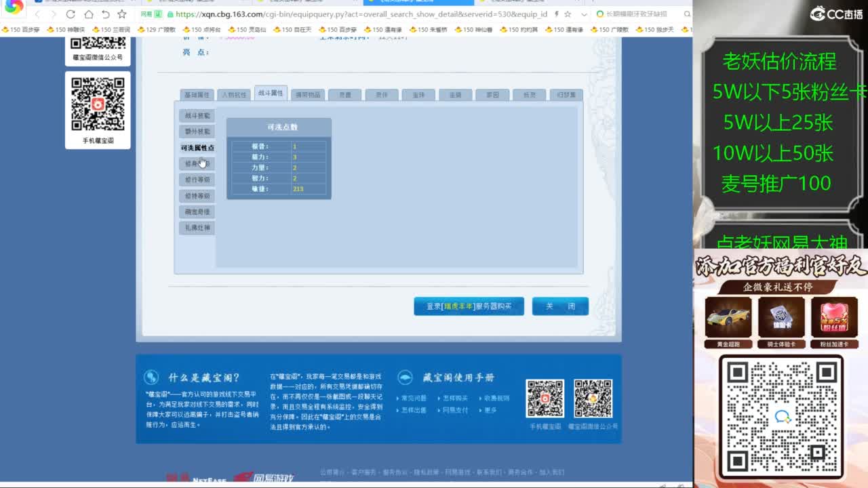Click the 可洗点数 table header
868x488 pixels.
[x=279, y=127]
